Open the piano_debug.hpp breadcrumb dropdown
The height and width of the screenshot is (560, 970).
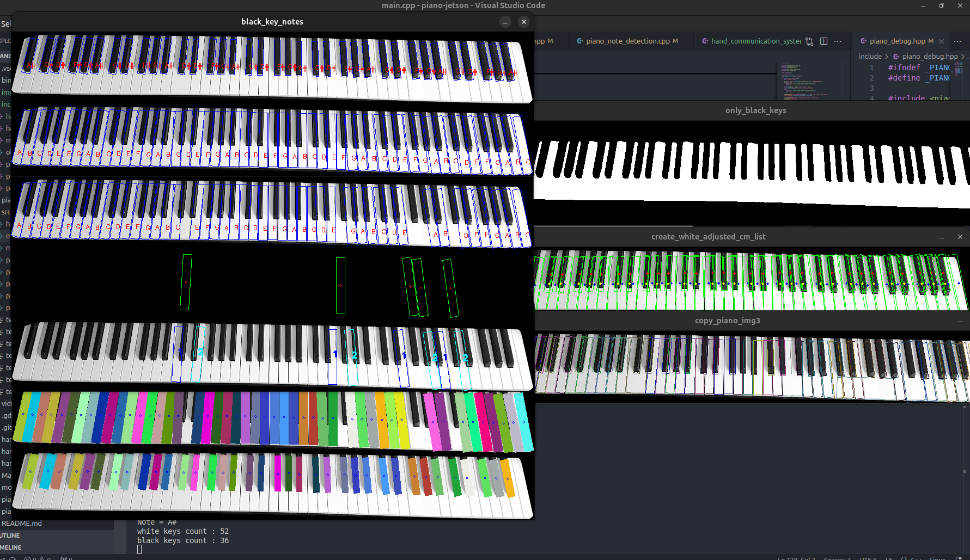930,57
